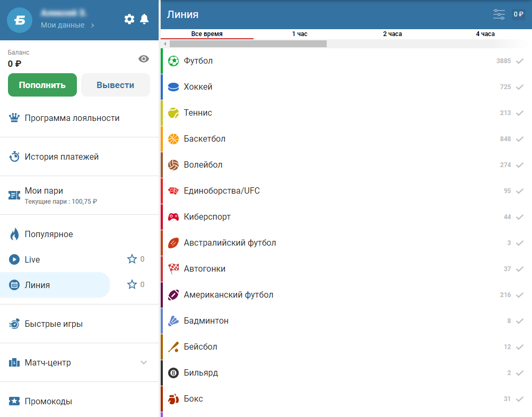Open the Автогонки row label

[x=205, y=269]
